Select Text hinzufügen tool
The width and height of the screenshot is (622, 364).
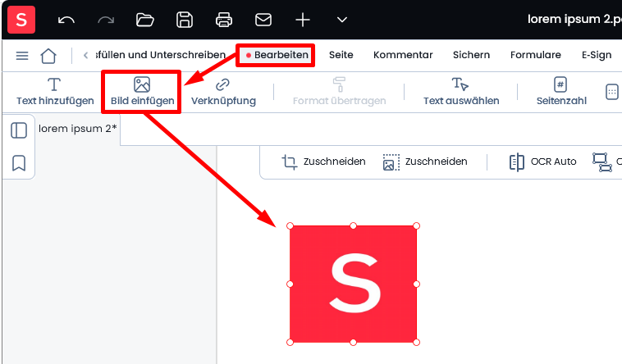tap(55, 92)
